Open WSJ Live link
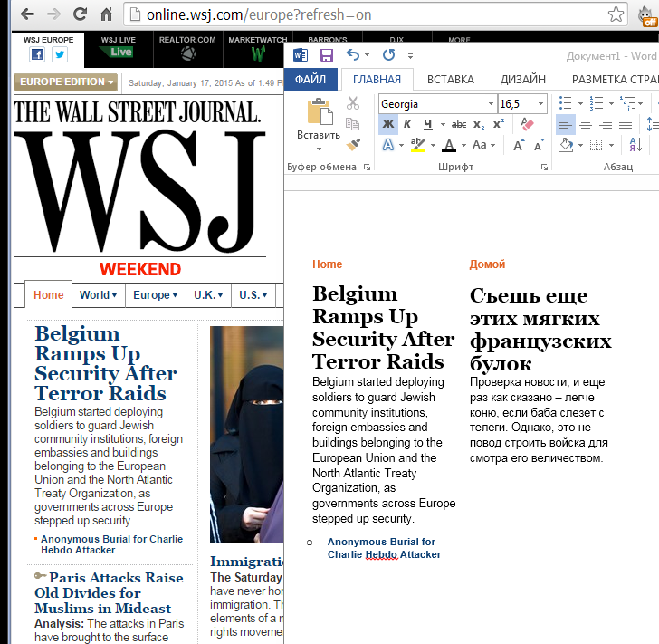Image resolution: width=659 pixels, height=644 pixels. click(118, 47)
